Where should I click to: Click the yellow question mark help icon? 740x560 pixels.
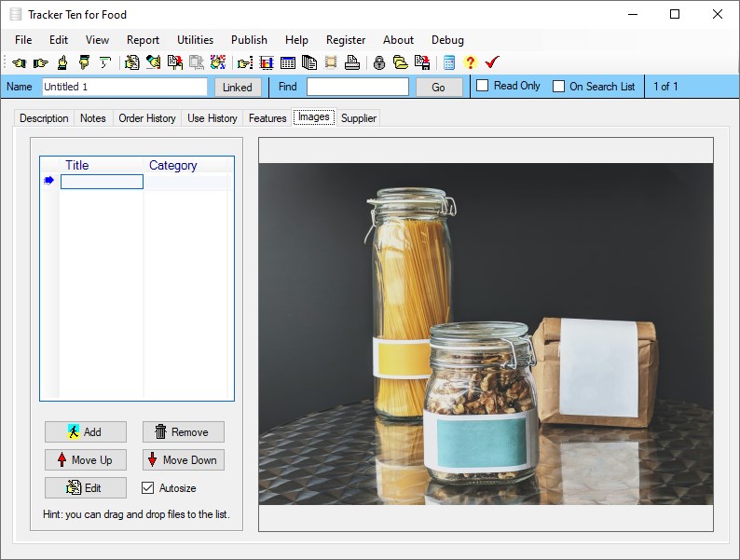470,62
